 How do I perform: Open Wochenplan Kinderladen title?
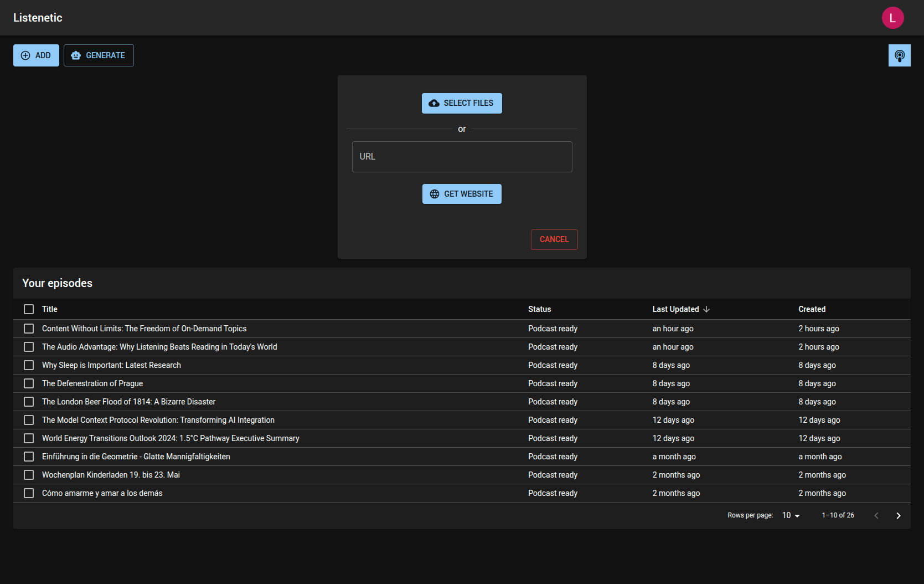click(x=111, y=475)
